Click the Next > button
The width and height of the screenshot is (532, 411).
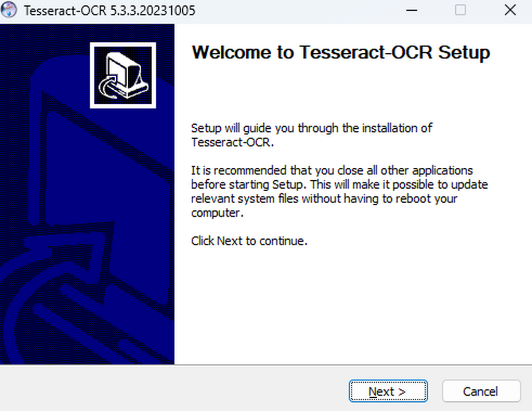(x=388, y=391)
